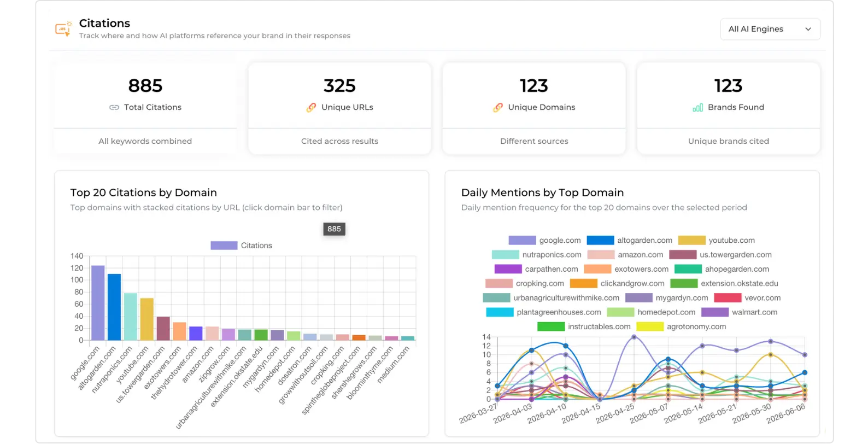Click the 2026-04-25 date label on x-axis
868x444 pixels.
(615, 413)
